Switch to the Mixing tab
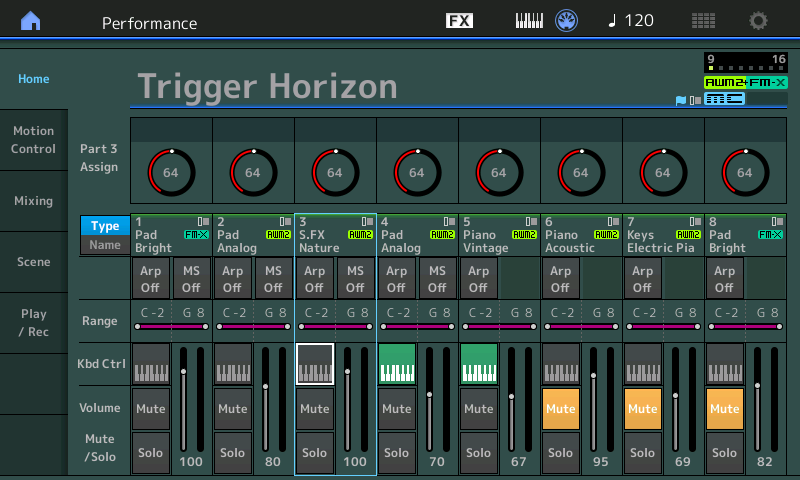 34,201
